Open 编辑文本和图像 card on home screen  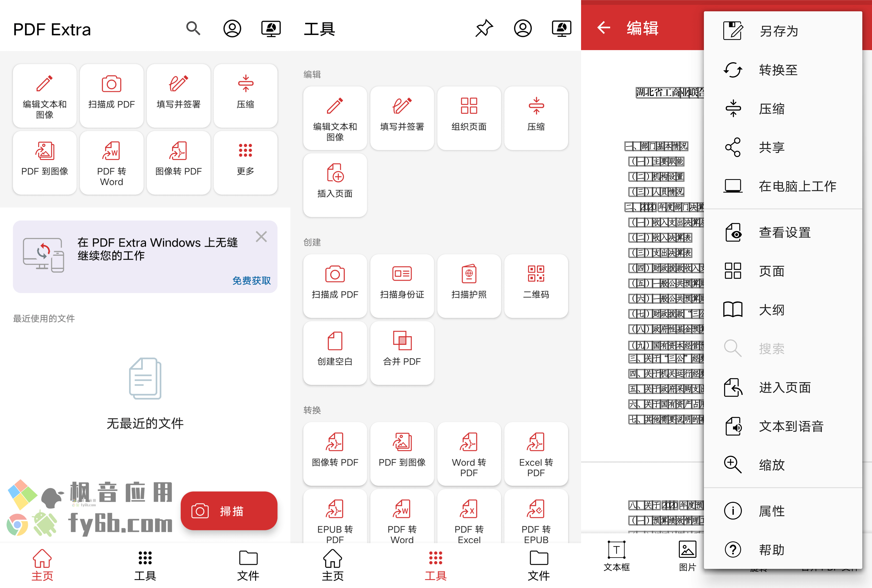click(x=45, y=96)
